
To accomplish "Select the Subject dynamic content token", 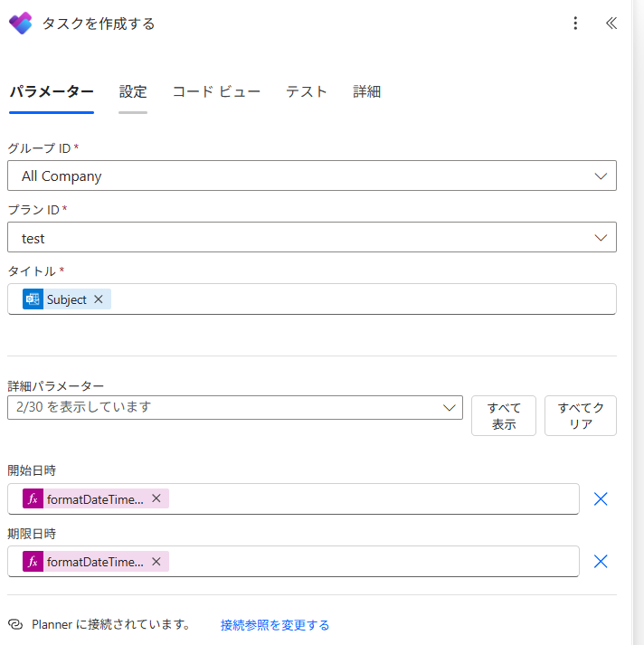I will coord(66,299).
